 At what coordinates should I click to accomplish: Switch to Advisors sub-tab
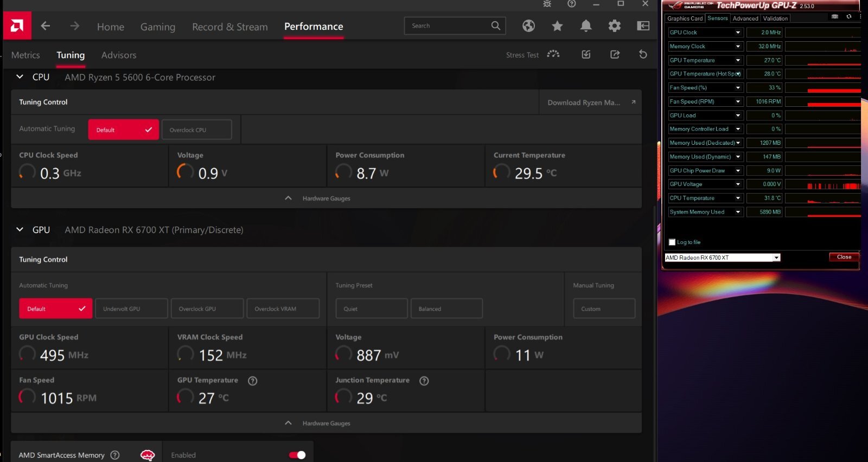point(119,55)
